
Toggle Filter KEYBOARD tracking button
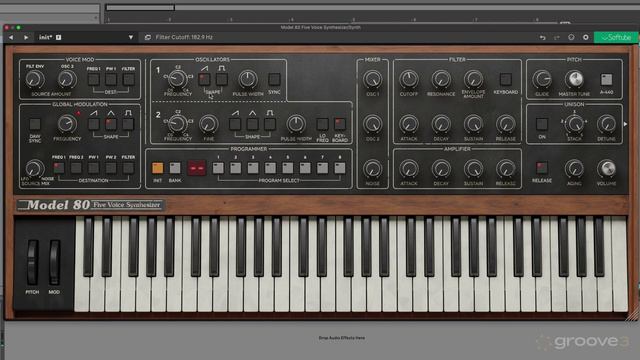tap(506, 79)
